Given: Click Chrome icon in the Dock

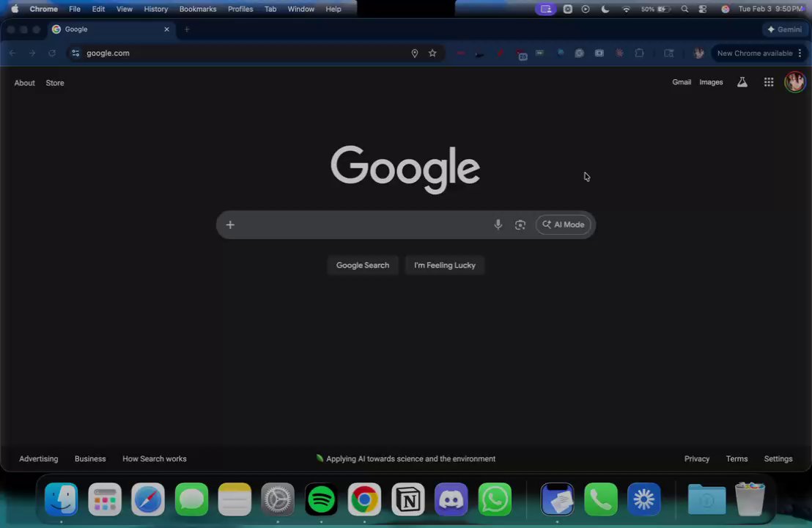Looking at the screenshot, I should tap(364, 499).
